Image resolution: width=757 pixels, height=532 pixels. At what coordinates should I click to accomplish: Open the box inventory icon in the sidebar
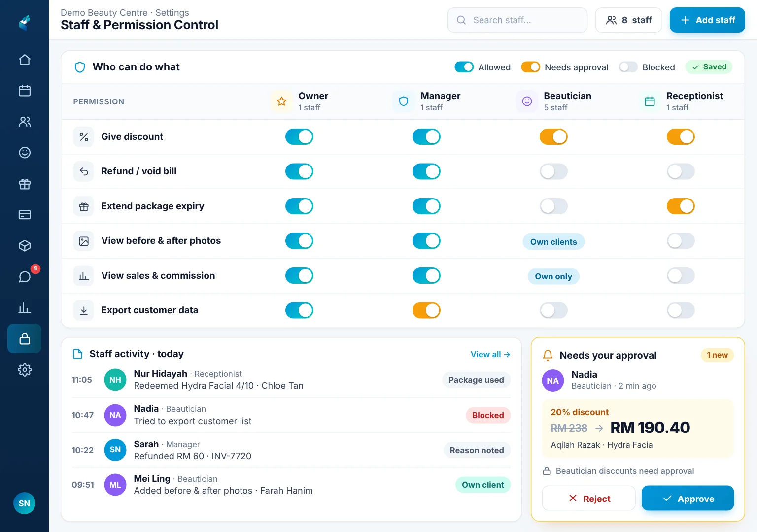point(25,246)
